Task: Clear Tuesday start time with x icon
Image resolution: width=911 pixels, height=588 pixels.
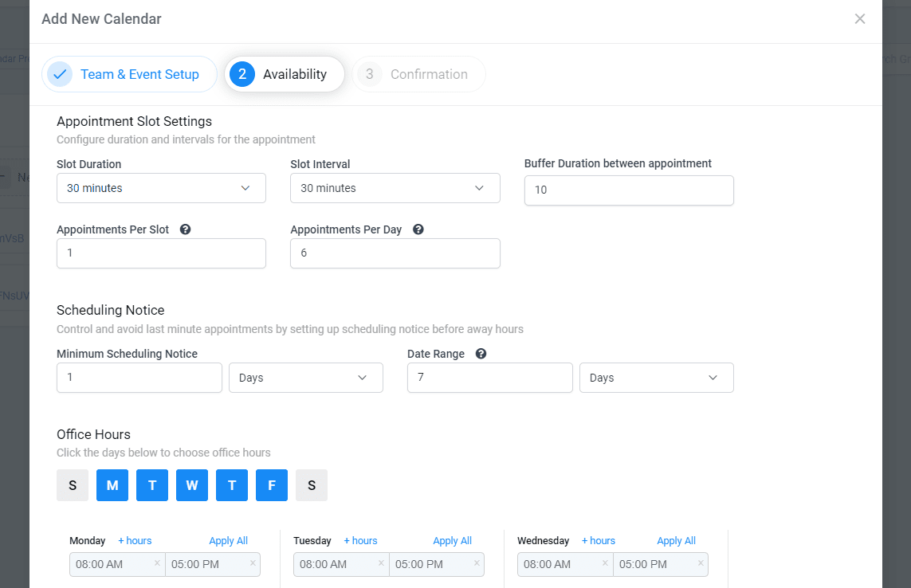Action: click(x=381, y=563)
